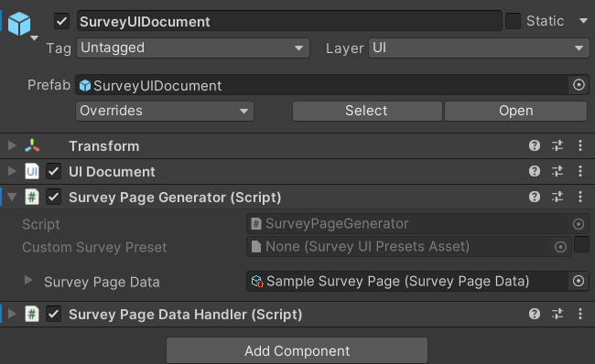Edit the SurveyUIDocument name field
This screenshot has height=364, width=595.
click(289, 21)
